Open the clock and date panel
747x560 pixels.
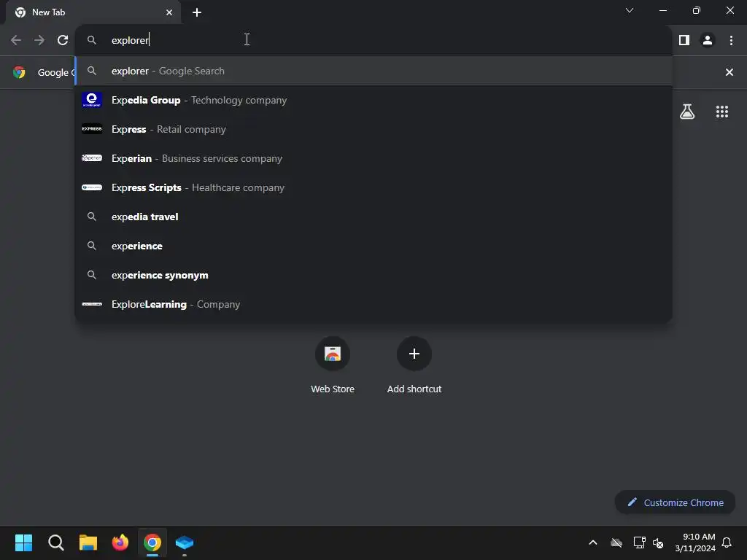[695, 542]
